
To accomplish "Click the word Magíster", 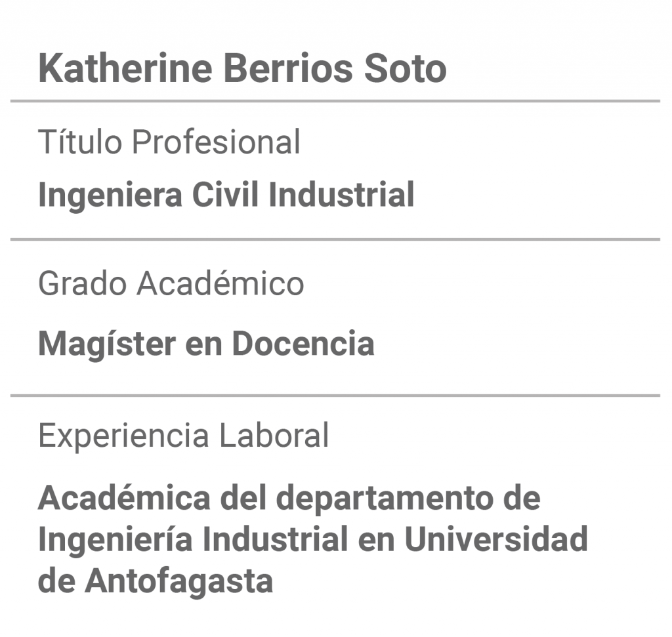I will point(107,344).
